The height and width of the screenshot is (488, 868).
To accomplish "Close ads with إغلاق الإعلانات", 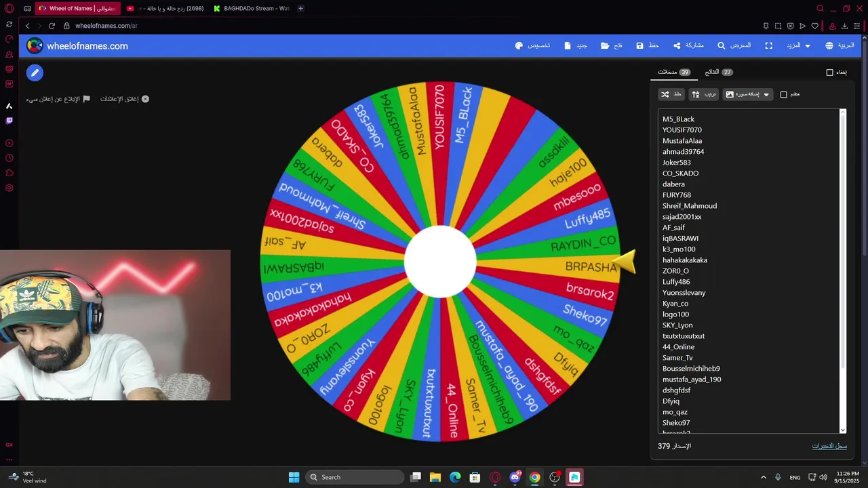I will coord(125,99).
